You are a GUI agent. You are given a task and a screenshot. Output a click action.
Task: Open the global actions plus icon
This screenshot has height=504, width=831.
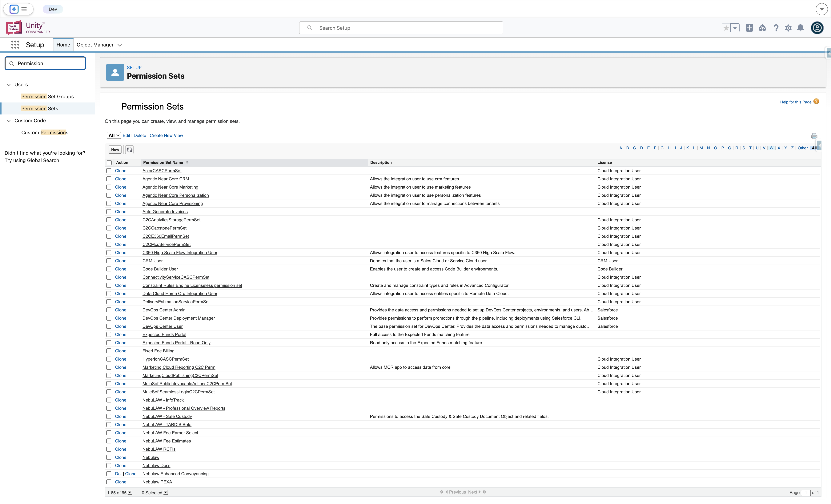pos(749,28)
